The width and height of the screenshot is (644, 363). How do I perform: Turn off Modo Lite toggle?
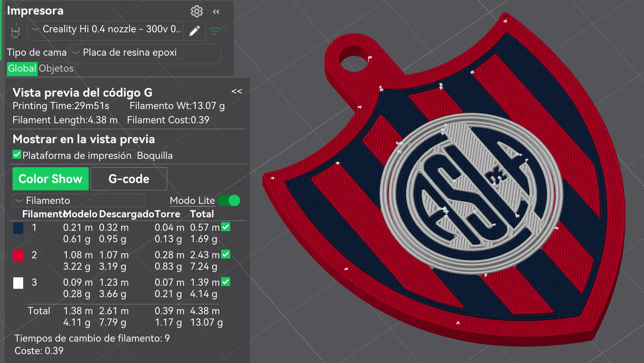pos(229,201)
